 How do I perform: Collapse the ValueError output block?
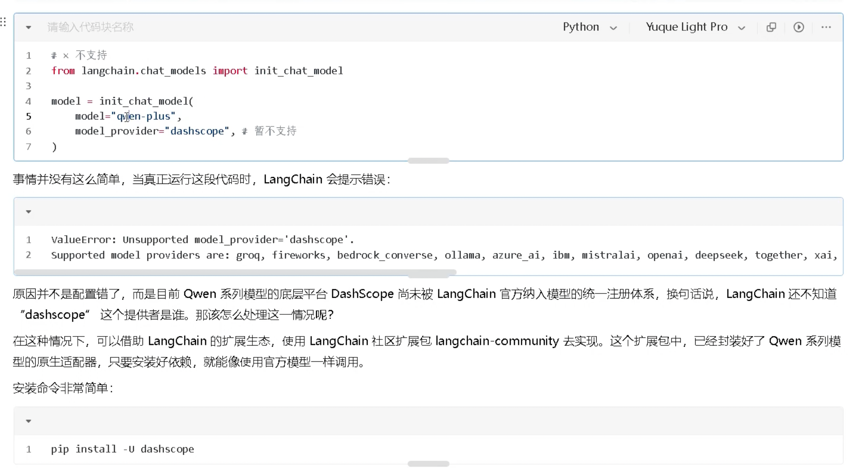(x=28, y=212)
